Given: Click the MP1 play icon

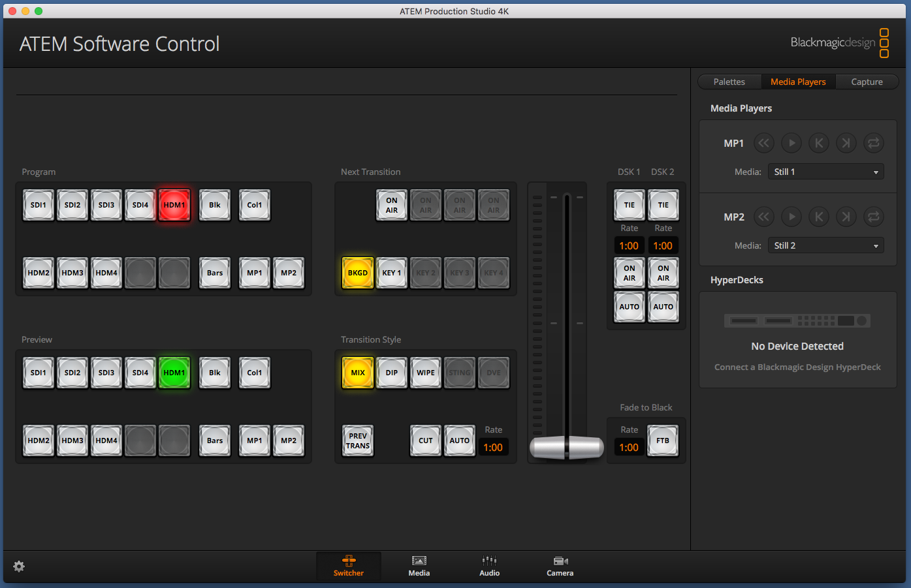Looking at the screenshot, I should (x=791, y=143).
